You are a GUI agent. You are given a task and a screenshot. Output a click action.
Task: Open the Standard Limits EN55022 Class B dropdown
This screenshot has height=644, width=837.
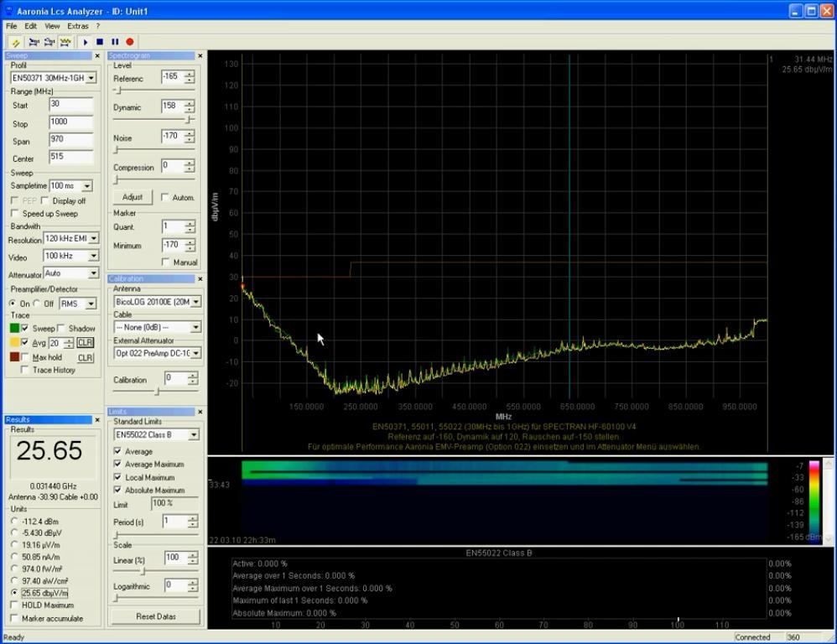(194, 435)
